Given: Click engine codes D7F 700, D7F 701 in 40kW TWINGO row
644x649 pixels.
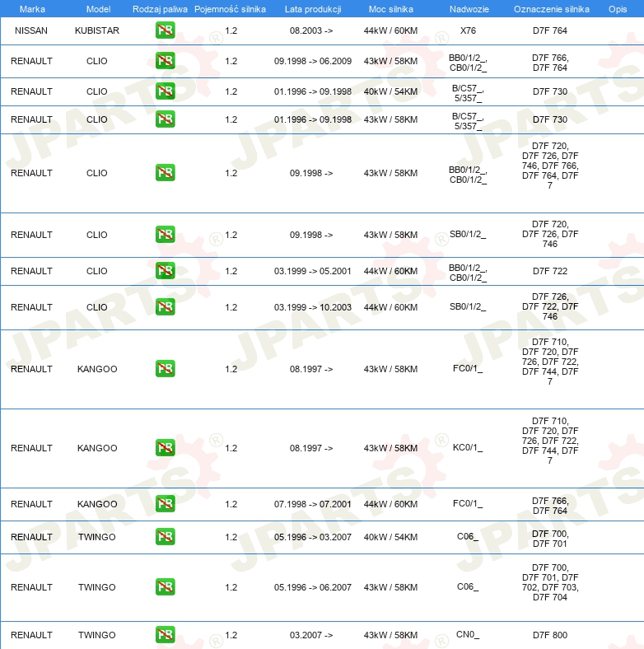Looking at the screenshot, I should tap(550, 539).
